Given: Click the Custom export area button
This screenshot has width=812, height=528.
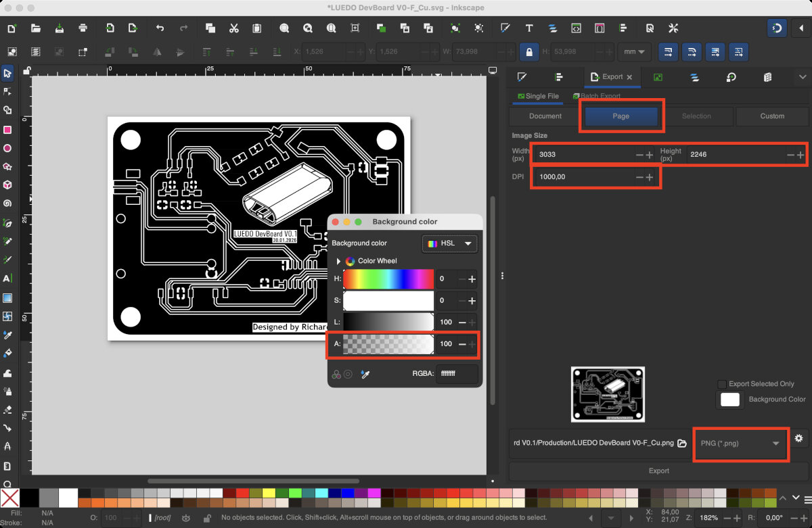Looking at the screenshot, I should click(x=772, y=116).
